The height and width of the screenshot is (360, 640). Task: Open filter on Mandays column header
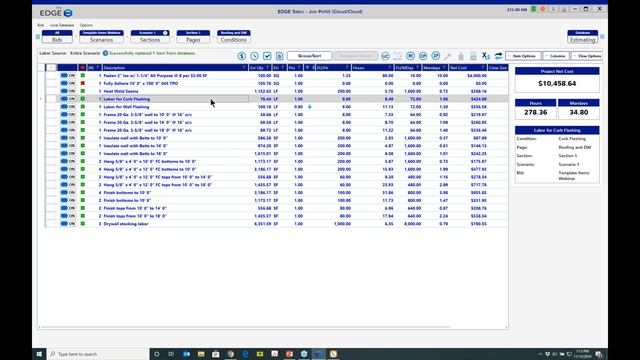(x=444, y=68)
